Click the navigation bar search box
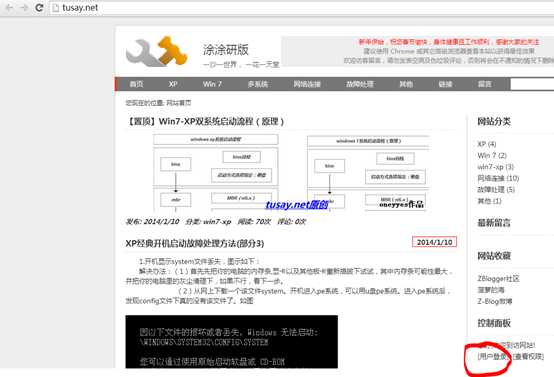The image size is (554, 377). tap(532, 84)
